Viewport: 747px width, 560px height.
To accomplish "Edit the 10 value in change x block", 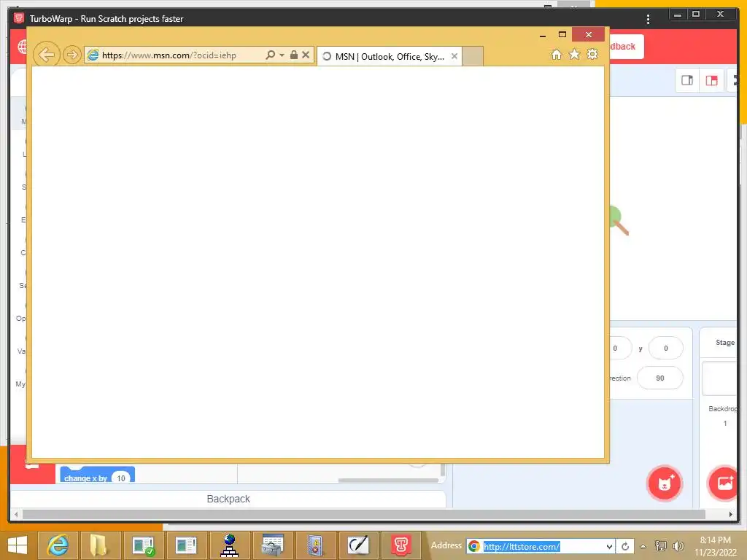I will (x=121, y=478).
